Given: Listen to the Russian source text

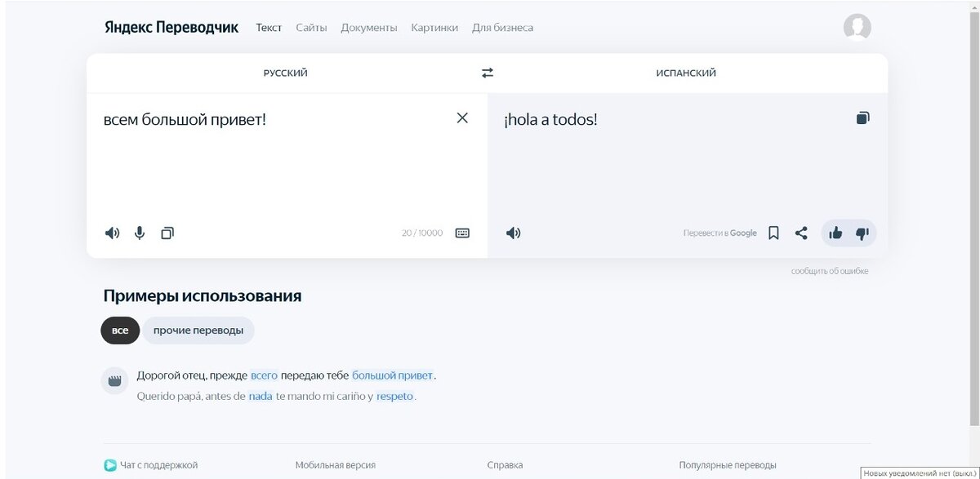Looking at the screenshot, I should pos(112,233).
